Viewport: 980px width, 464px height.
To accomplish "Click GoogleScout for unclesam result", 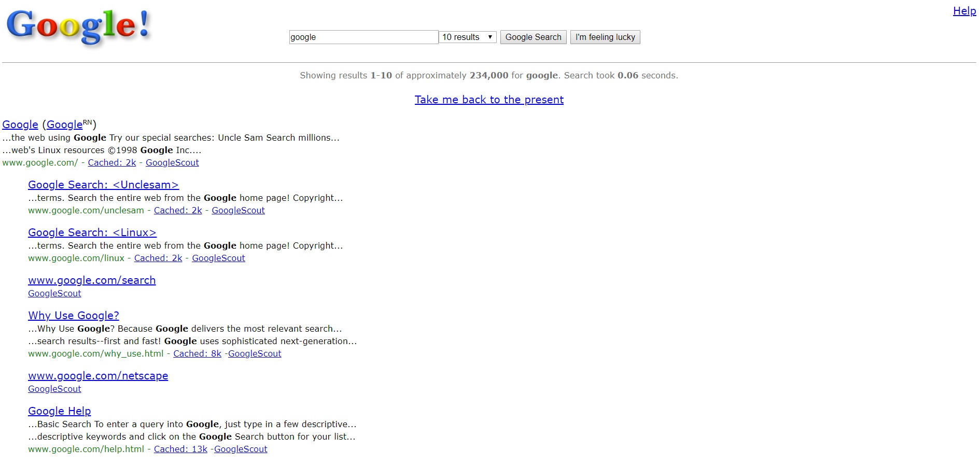I will [x=238, y=210].
